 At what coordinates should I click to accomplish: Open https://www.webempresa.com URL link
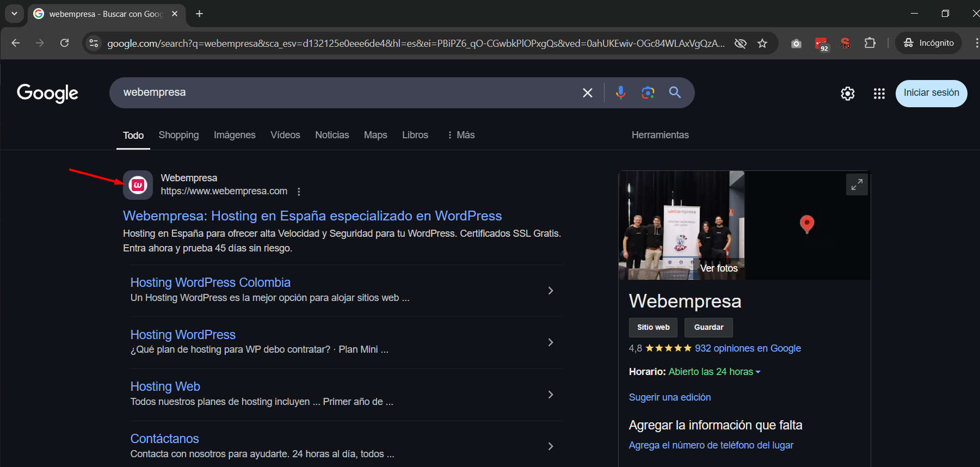pyautogui.click(x=224, y=191)
